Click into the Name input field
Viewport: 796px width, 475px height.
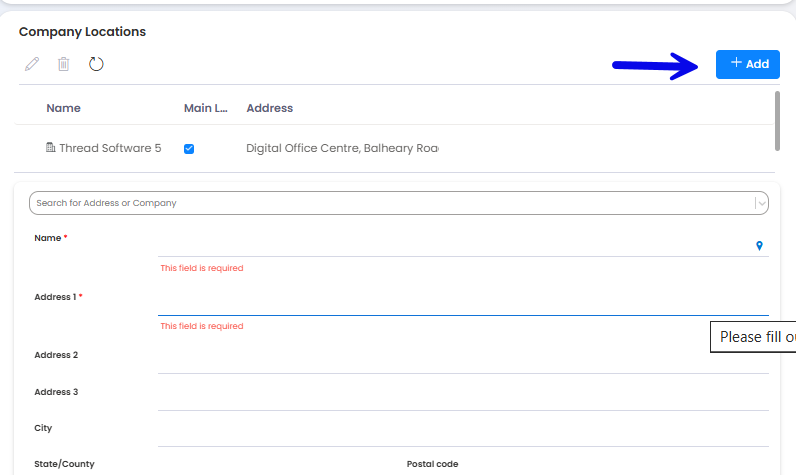(455, 244)
